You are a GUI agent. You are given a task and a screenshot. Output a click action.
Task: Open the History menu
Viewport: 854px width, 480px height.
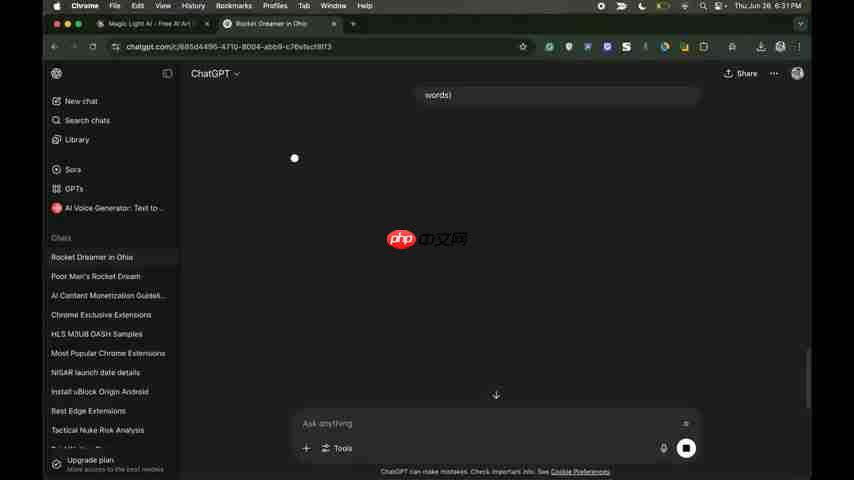pos(193,6)
